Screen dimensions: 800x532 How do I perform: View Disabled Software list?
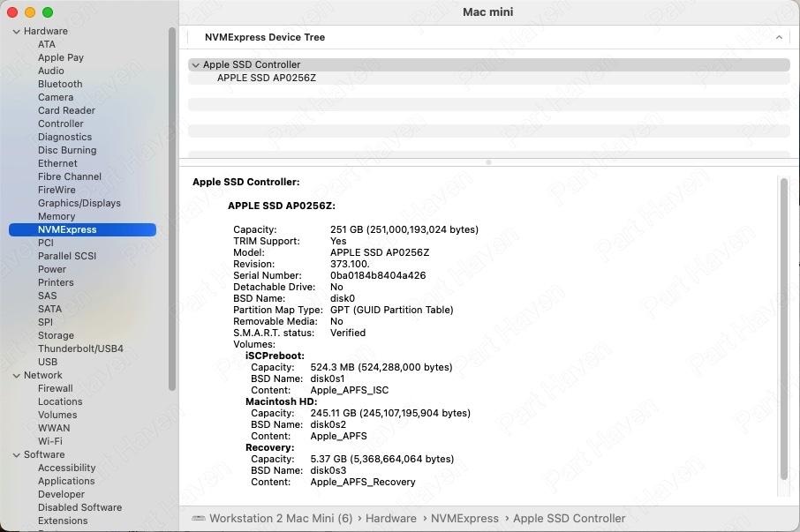pos(80,508)
